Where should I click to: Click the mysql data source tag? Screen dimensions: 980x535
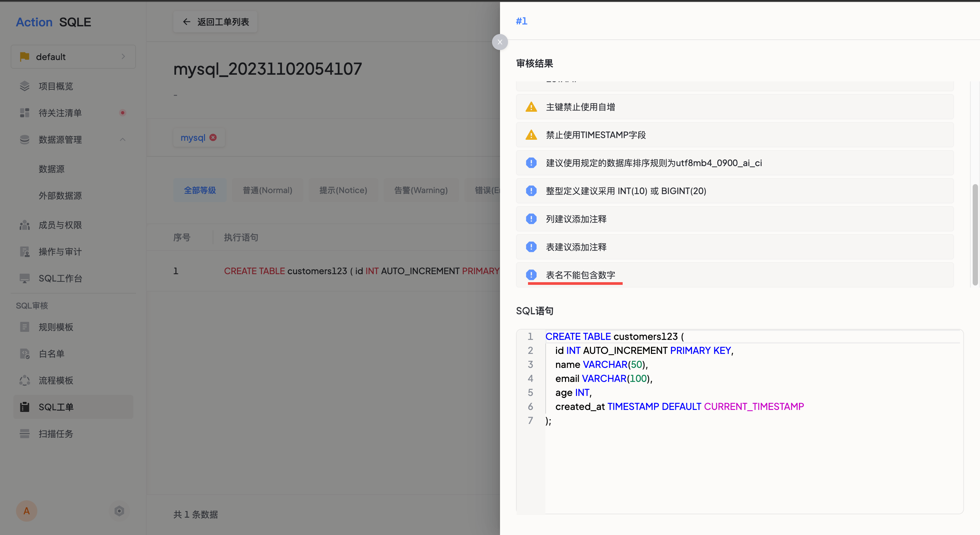click(x=199, y=137)
